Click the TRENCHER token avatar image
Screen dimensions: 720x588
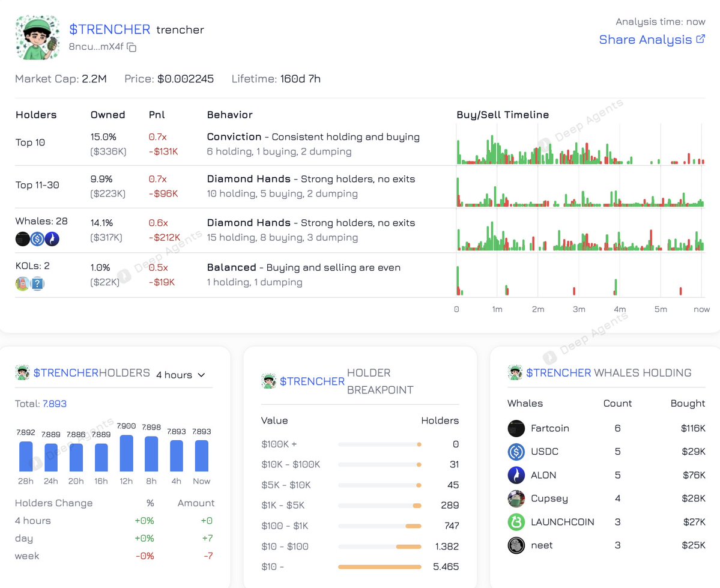(37, 37)
